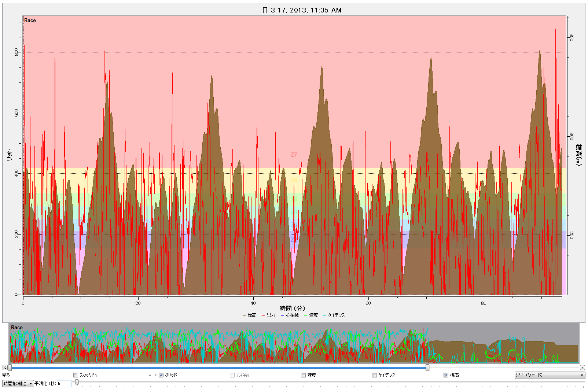This screenshot has width=588, height=391.
Task: Open the 時間をX軸に dropdown
Action: 18,384
